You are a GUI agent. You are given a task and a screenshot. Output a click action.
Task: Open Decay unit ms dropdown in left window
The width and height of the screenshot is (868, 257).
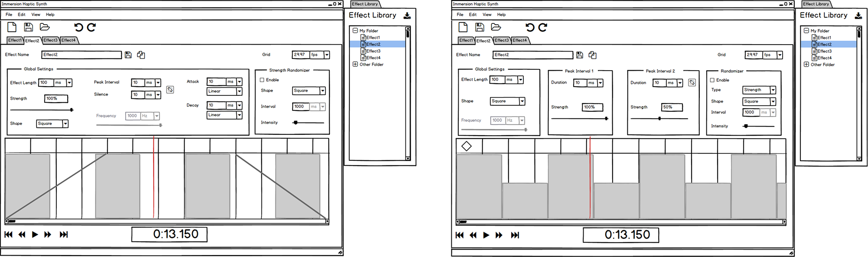coord(239,105)
